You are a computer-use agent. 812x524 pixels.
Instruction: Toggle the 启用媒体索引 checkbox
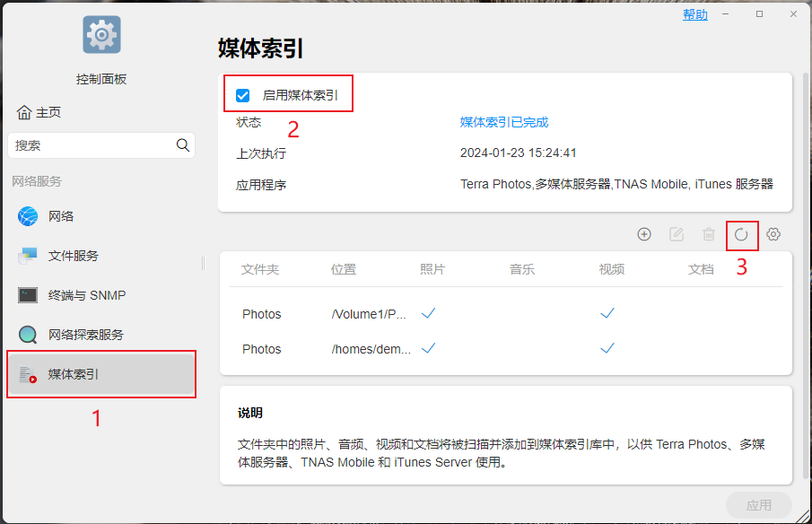pyautogui.click(x=242, y=95)
